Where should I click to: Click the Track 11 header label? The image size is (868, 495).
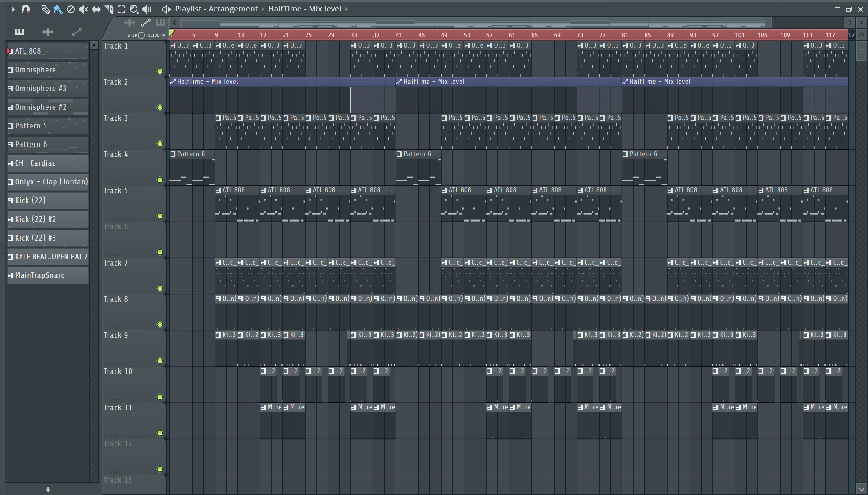pos(118,408)
